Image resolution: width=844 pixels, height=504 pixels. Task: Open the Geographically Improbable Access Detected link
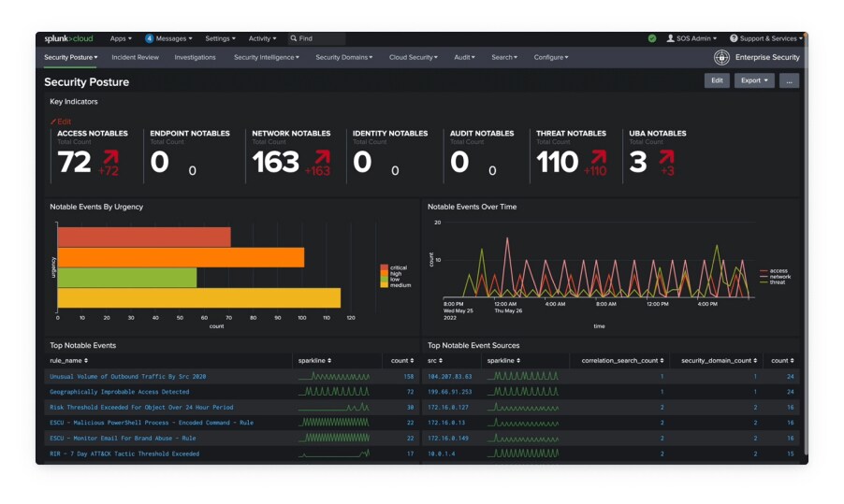[119, 392]
